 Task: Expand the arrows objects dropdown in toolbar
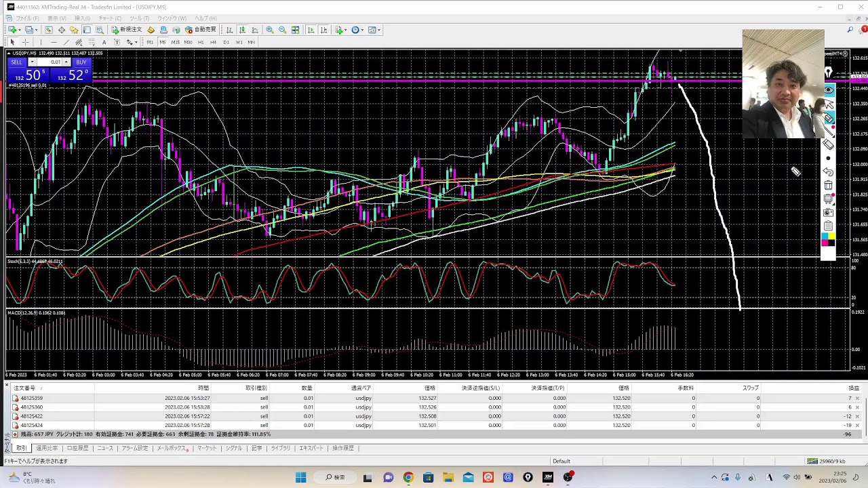click(136, 42)
